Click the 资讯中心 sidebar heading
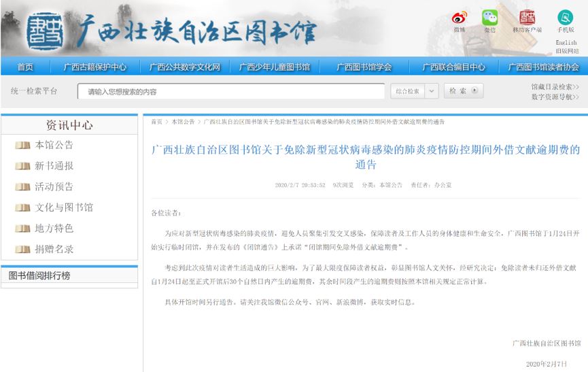This screenshot has height=372, width=588. (69, 125)
